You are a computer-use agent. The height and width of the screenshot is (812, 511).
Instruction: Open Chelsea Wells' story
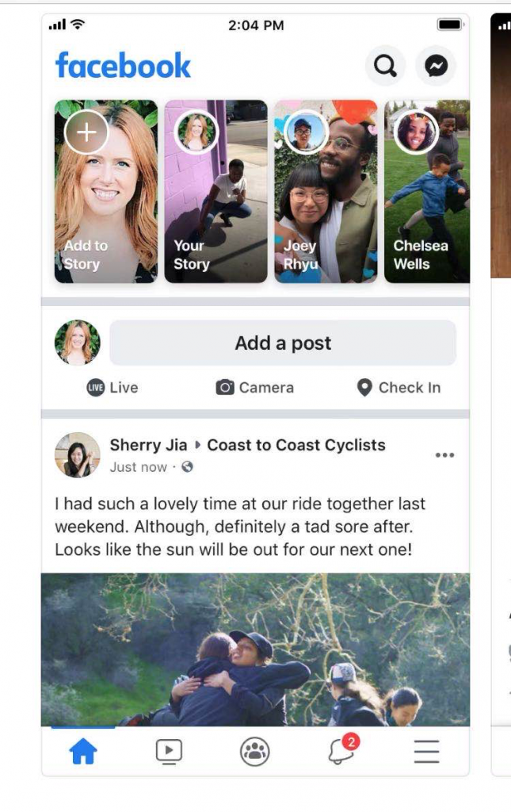[427, 192]
